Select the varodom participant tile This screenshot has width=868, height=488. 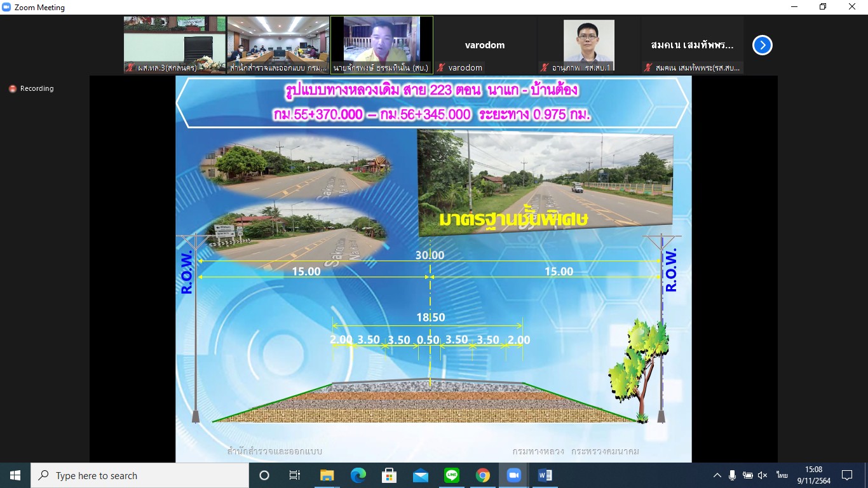click(x=485, y=45)
